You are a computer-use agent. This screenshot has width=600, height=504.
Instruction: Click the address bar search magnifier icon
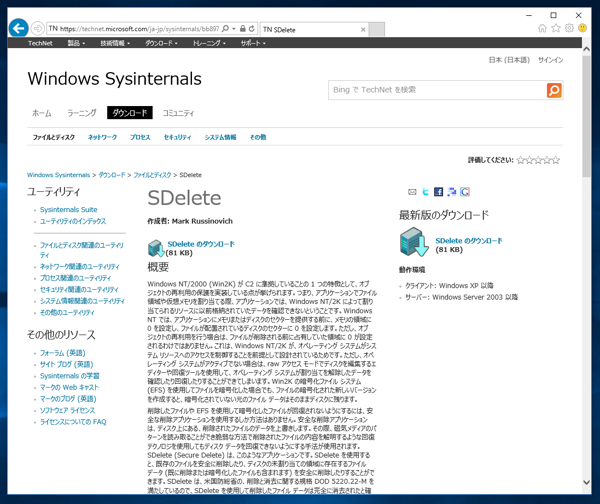pos(225,29)
